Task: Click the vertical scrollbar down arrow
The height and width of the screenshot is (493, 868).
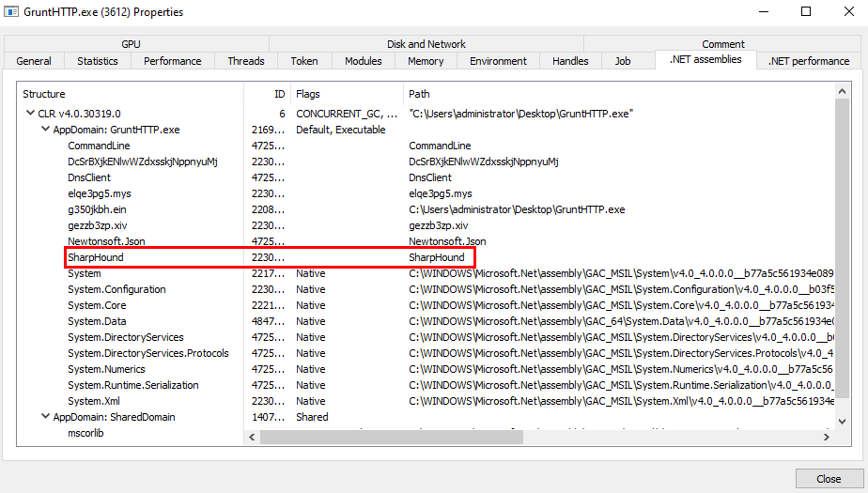Action: pyautogui.click(x=841, y=422)
